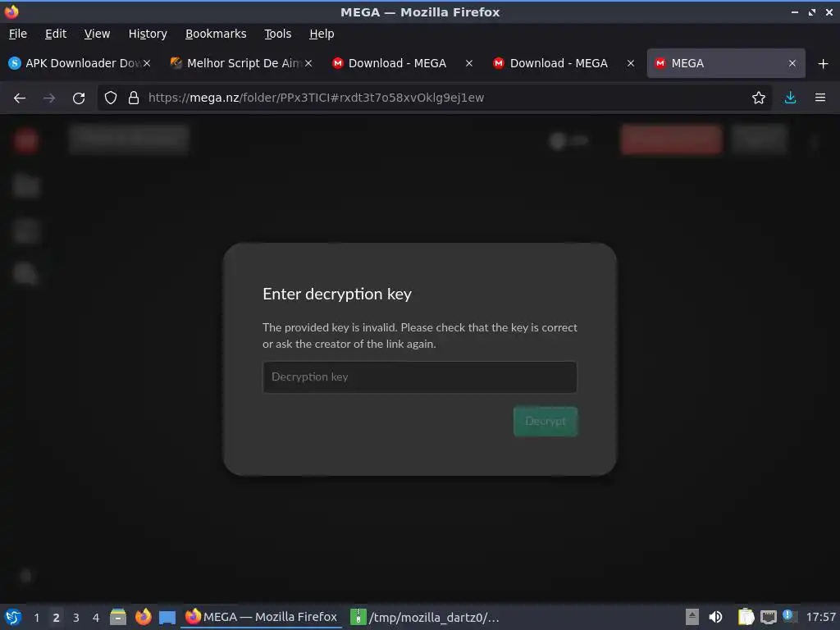Click the Decryption key input field

419,377
